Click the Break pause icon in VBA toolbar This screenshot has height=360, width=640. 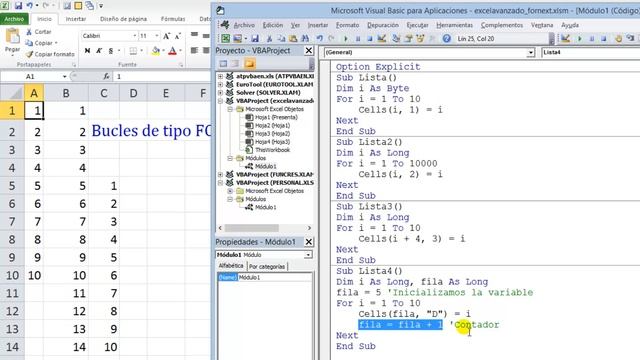pos(358,39)
